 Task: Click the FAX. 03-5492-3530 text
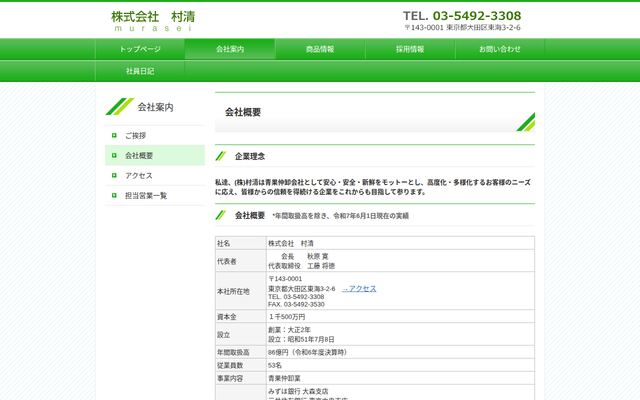point(296,304)
